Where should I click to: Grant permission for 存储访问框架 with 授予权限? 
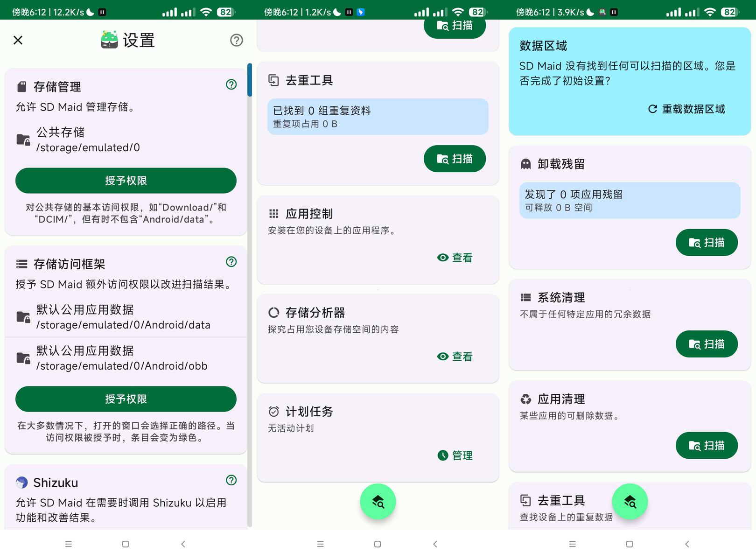click(126, 399)
